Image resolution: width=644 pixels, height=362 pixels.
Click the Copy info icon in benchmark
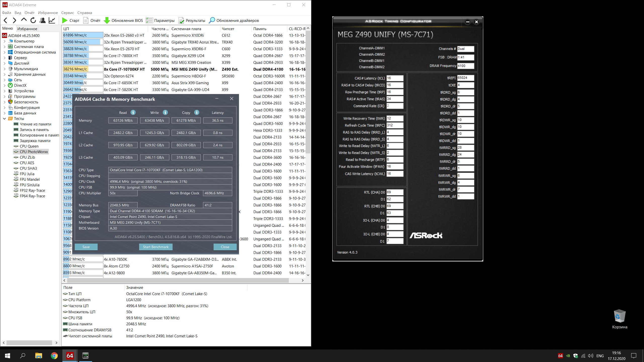tap(197, 112)
